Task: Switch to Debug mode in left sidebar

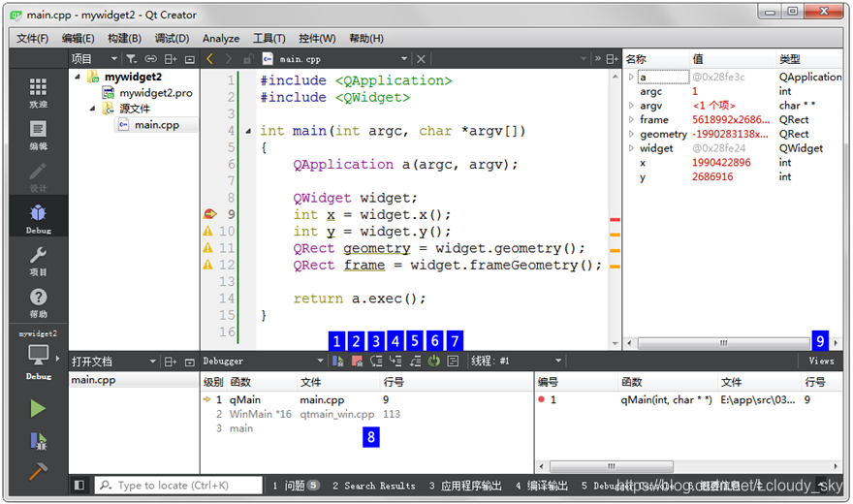Action: tap(38, 219)
